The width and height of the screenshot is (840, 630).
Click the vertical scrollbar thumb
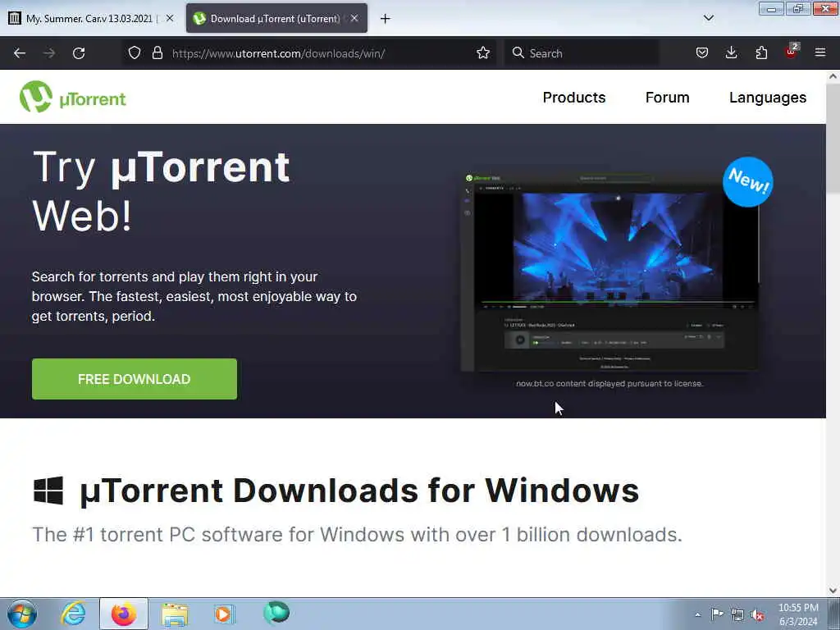coord(833,138)
